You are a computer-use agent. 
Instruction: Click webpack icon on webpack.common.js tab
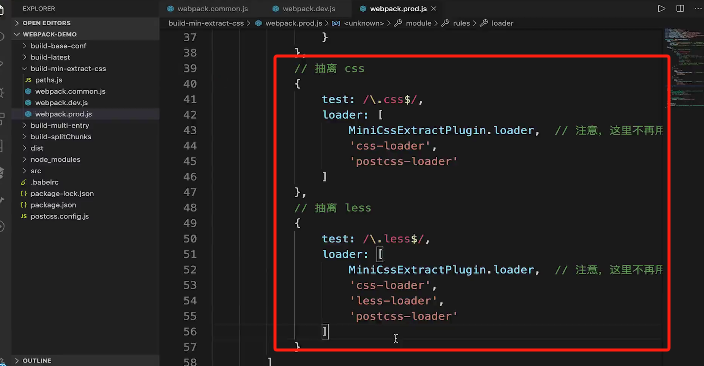click(x=170, y=9)
